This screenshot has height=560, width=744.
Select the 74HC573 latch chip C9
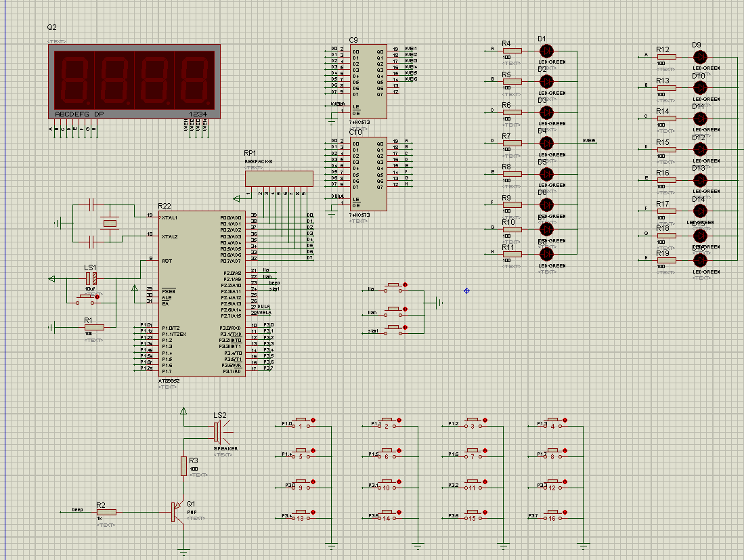point(368,82)
